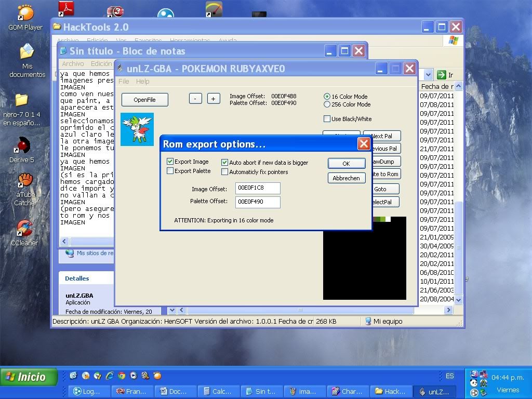This screenshot has height=399, width=532.
Task: Click the Palette Offset field in the dialog
Action: (x=258, y=202)
